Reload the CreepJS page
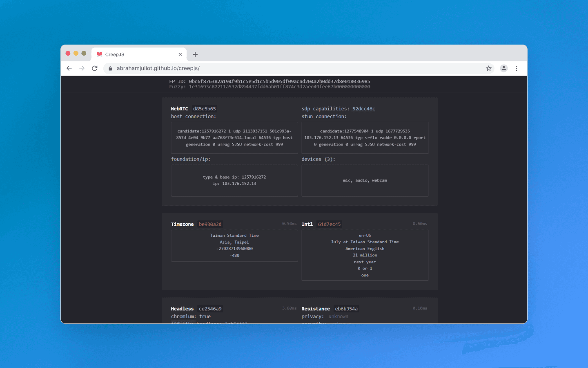 coord(94,68)
